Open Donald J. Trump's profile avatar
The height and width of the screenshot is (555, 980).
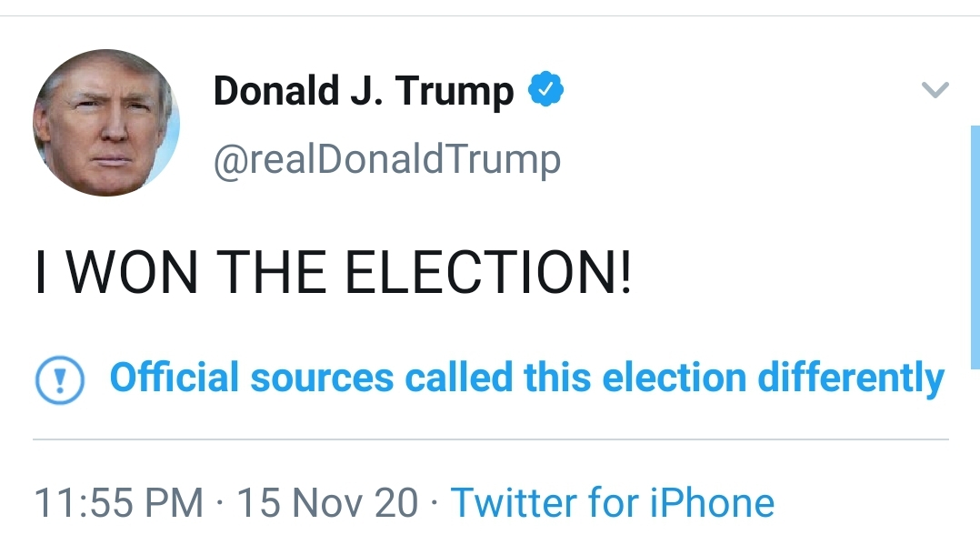tap(106, 123)
